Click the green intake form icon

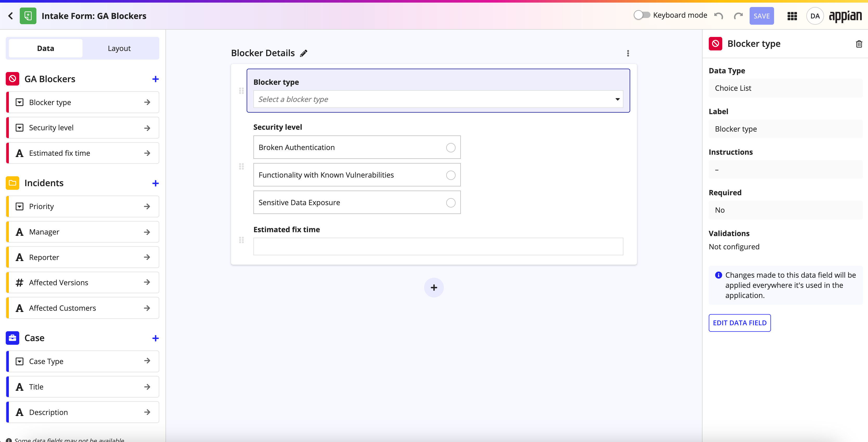pyautogui.click(x=28, y=16)
